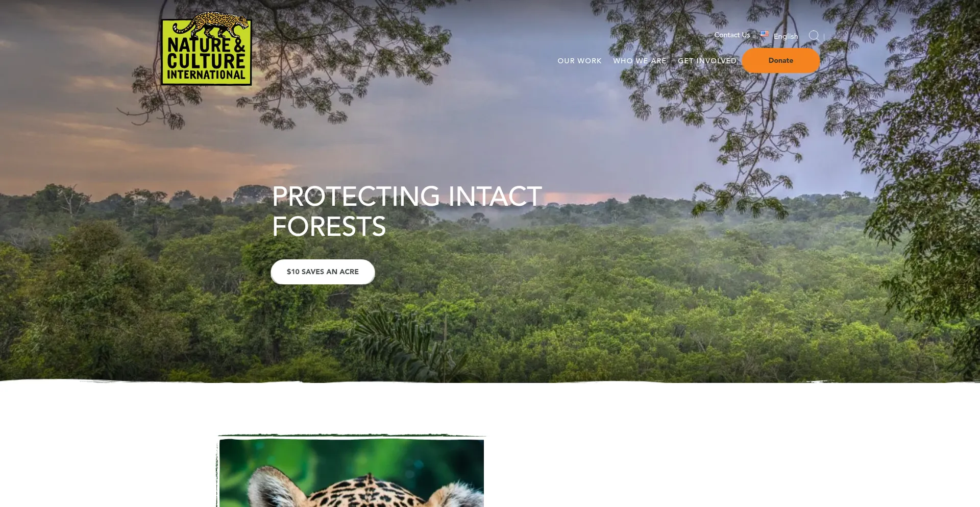Expand the OUR WORK menu
Screen dimensions: 980x507
pyautogui.click(x=579, y=61)
